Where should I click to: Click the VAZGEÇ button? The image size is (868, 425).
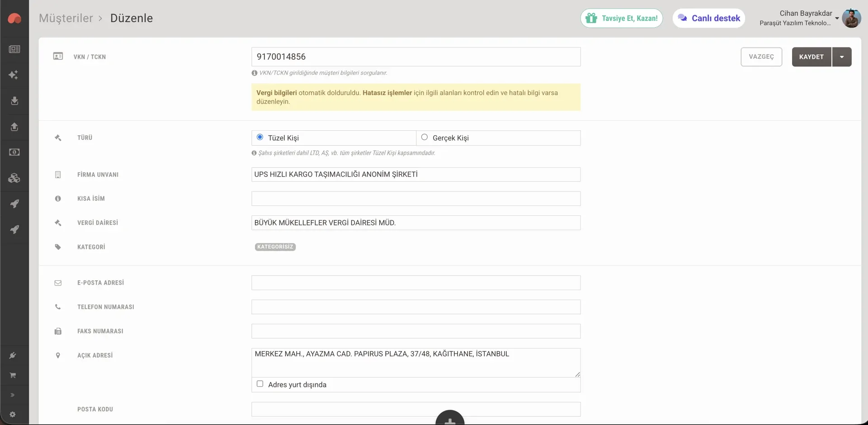click(761, 57)
